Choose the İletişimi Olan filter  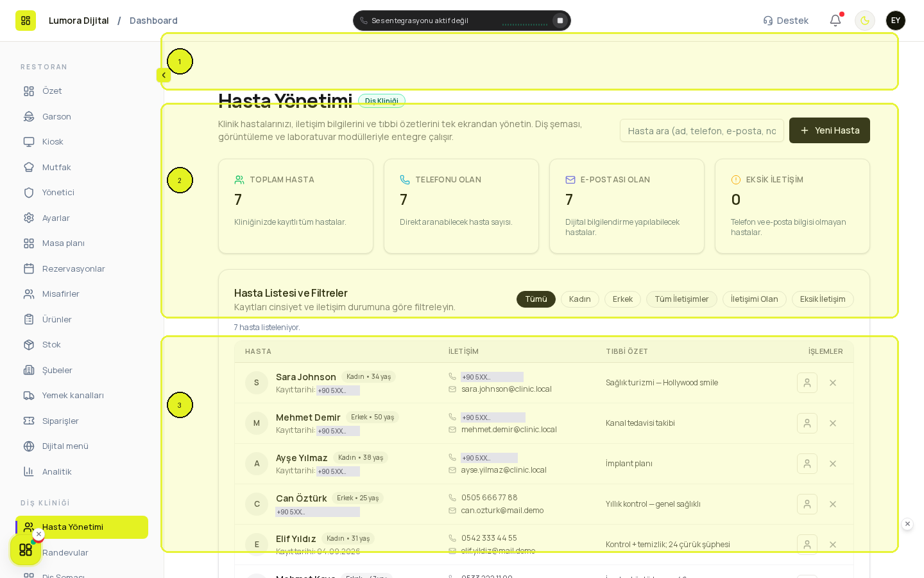click(755, 299)
